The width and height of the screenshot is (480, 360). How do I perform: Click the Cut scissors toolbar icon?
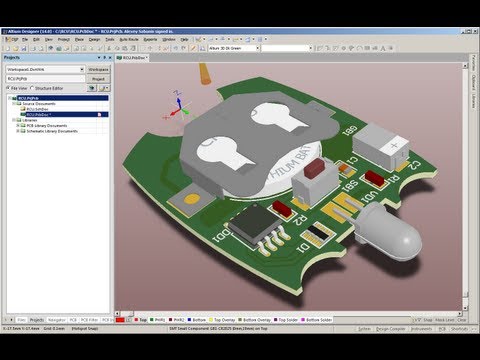[x=109, y=48]
